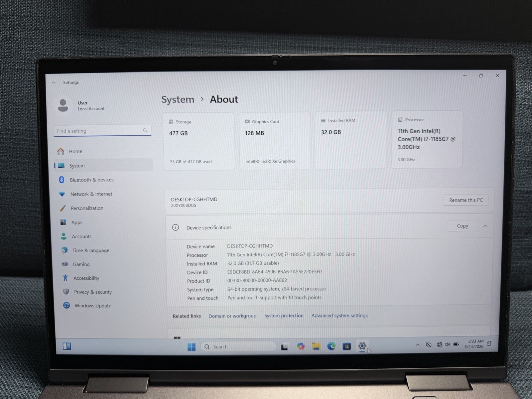532x399 pixels.
Task: Open the Windows Start menu
Action: point(192,347)
